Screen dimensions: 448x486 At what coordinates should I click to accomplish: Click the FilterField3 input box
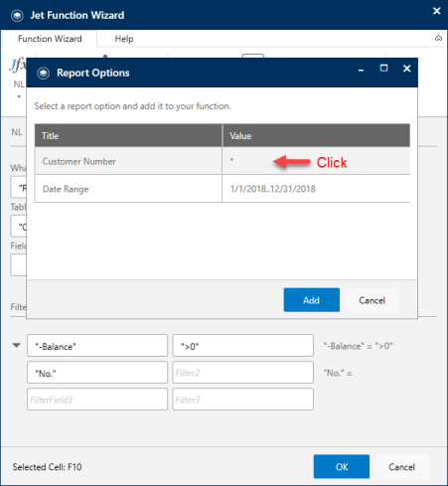click(97, 400)
